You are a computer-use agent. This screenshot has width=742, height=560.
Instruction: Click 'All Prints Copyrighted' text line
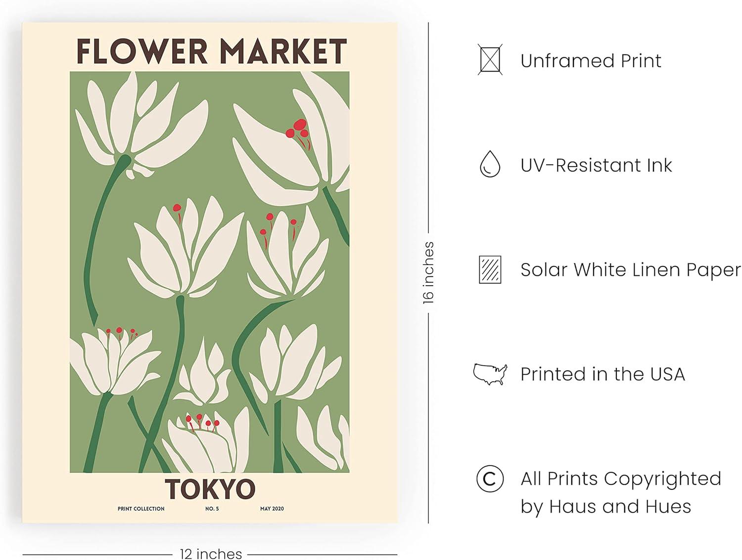pos(621,478)
